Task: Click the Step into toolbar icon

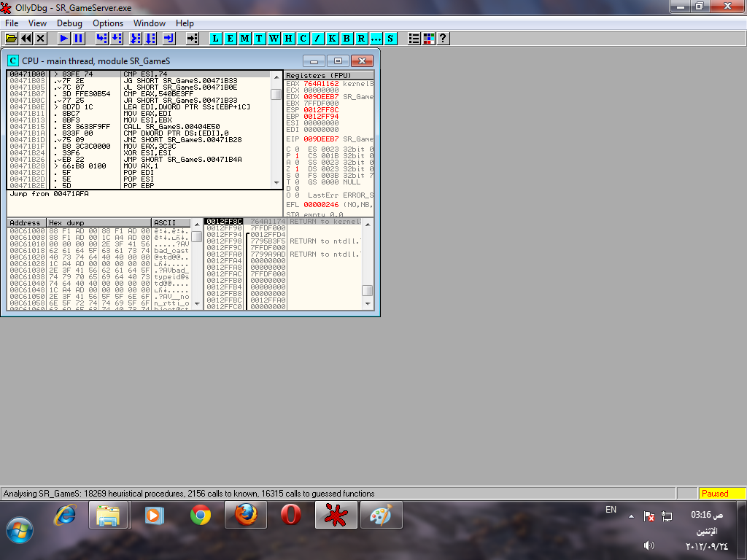Action: point(101,38)
